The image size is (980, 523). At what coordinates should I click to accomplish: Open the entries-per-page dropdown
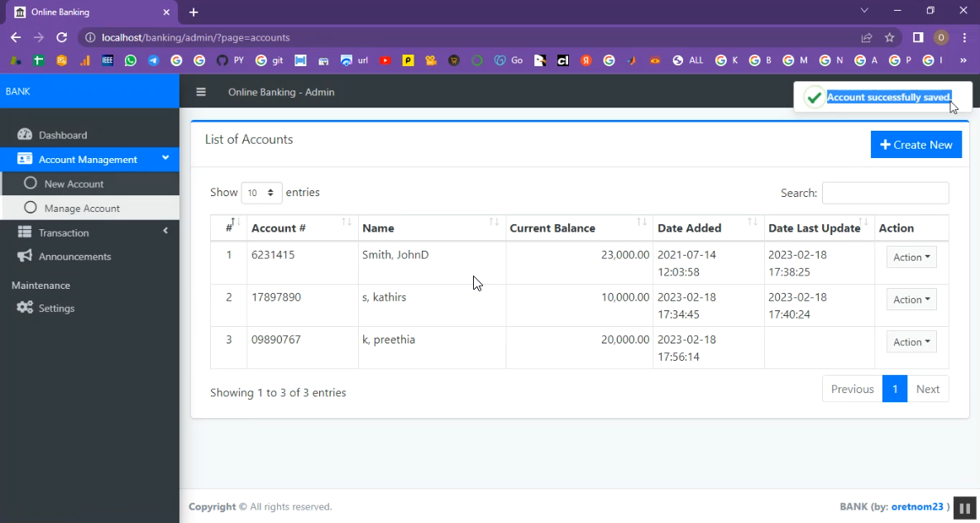pos(261,193)
